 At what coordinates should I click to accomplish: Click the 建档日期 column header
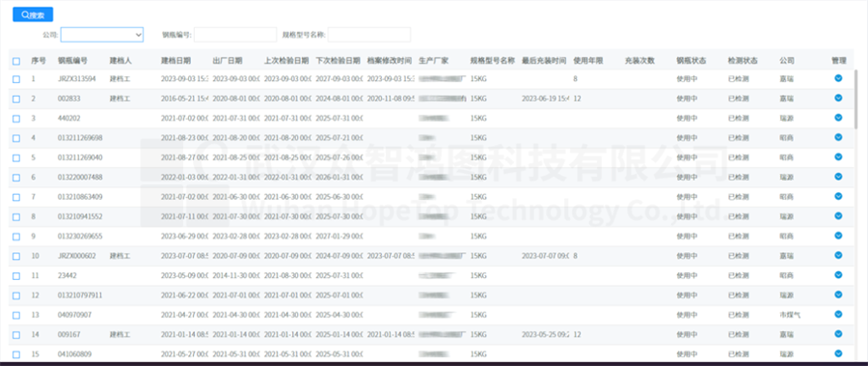coord(176,61)
